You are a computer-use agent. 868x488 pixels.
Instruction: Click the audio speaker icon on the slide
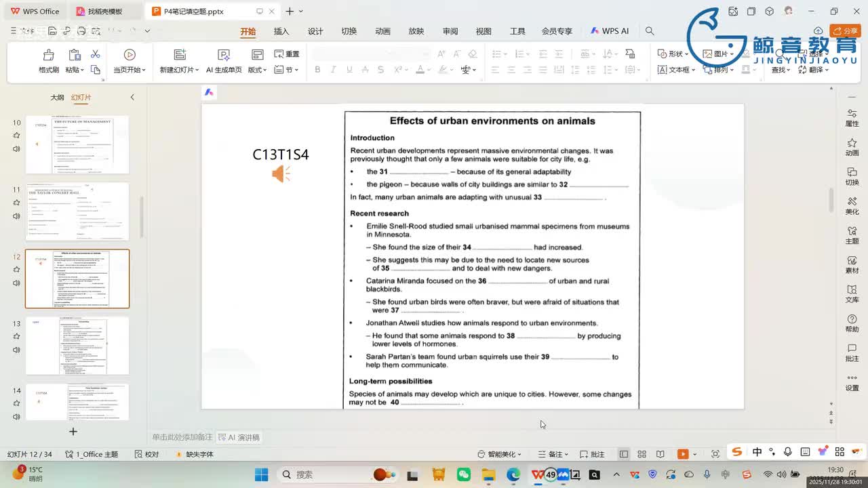[x=281, y=174]
